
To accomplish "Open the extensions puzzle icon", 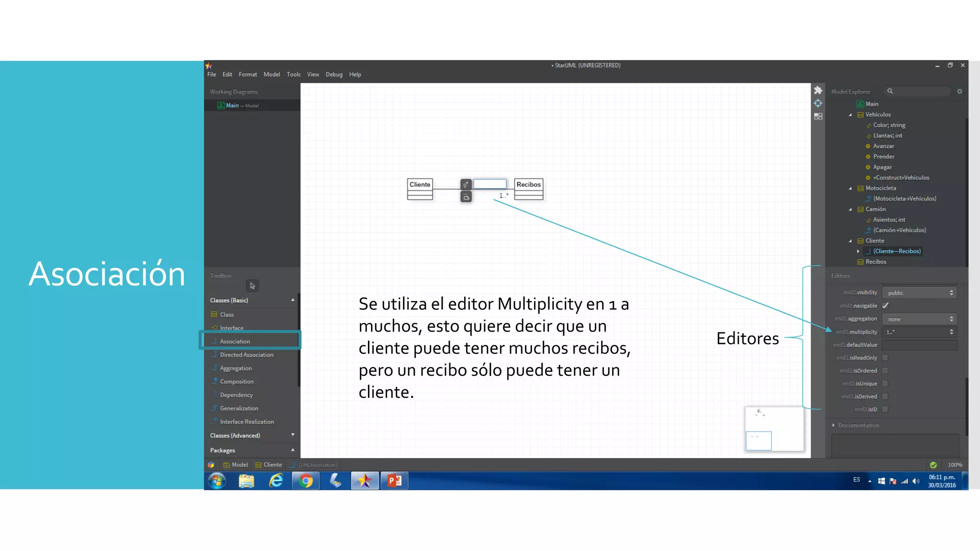I will coord(818,90).
